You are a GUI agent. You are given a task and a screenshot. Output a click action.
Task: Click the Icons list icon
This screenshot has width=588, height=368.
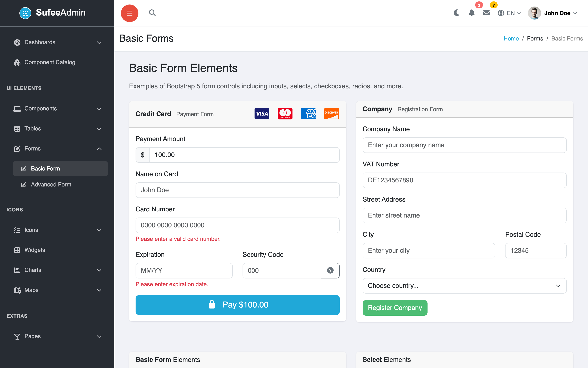(17, 230)
